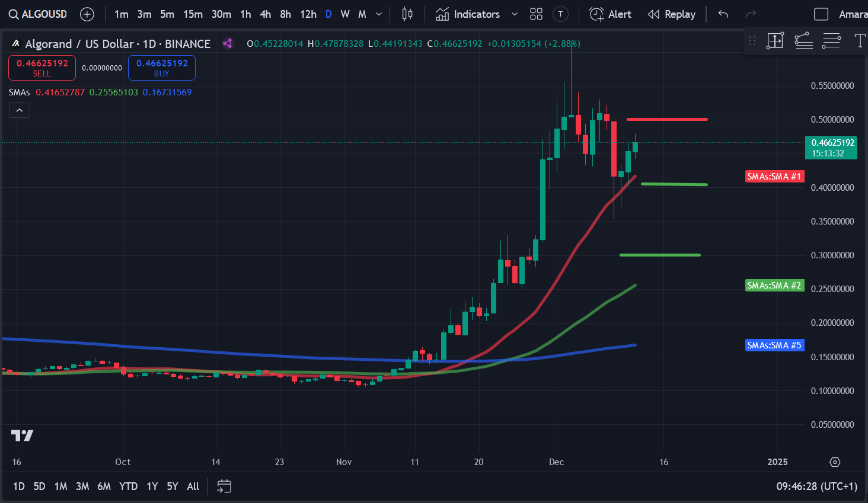Image resolution: width=868 pixels, height=503 pixels.
Task: Start bar Replay mode
Action: click(672, 14)
